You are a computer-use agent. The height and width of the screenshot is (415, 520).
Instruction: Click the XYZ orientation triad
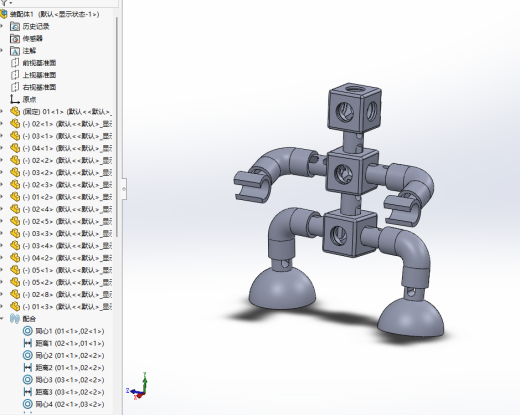tap(137, 387)
